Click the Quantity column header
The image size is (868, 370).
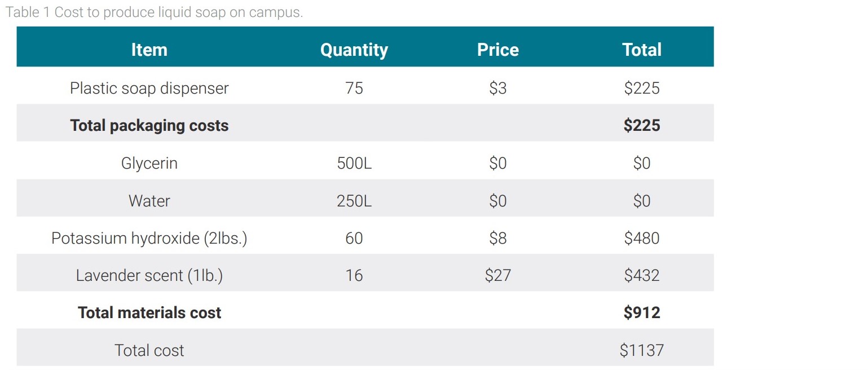coord(354,50)
